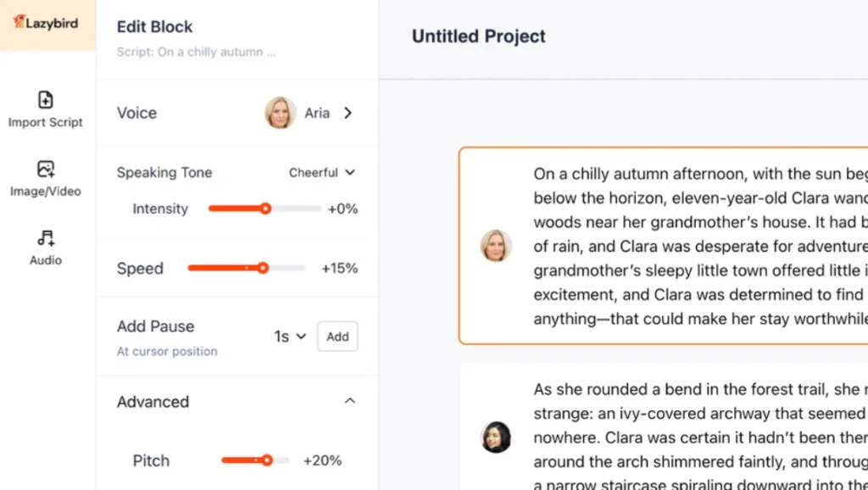Screen dimensions: 868x490
Task: Open the 1s pause duration dropdown
Action: coord(290,337)
